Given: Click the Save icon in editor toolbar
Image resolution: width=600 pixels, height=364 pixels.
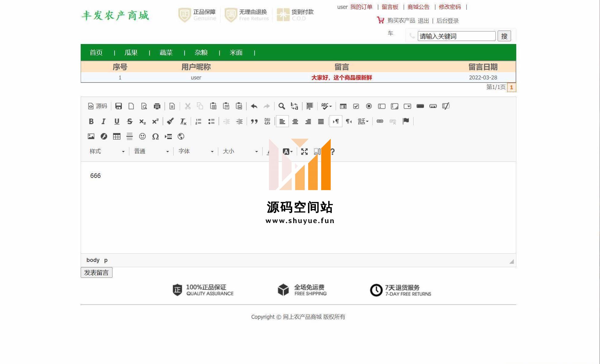Looking at the screenshot, I should click(x=119, y=106).
